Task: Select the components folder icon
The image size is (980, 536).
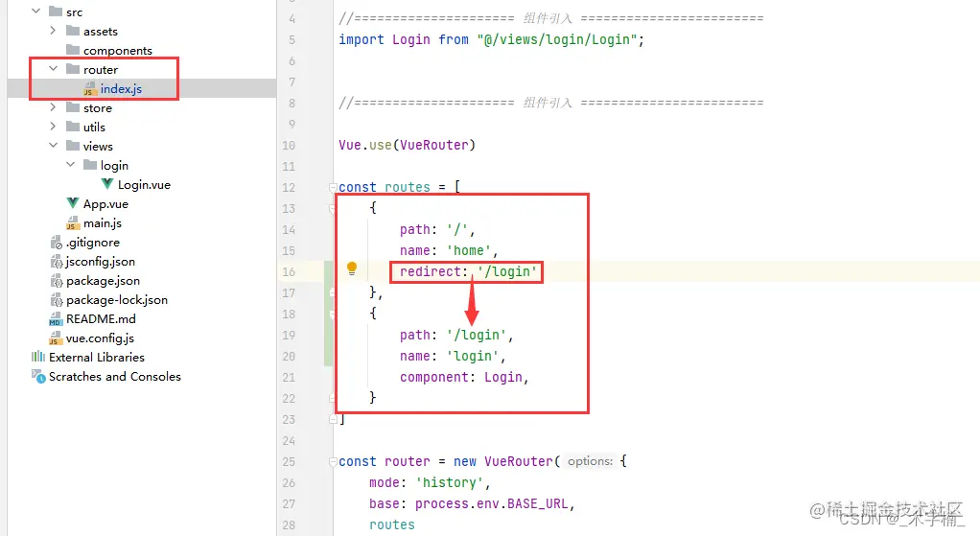Action: 73,50
